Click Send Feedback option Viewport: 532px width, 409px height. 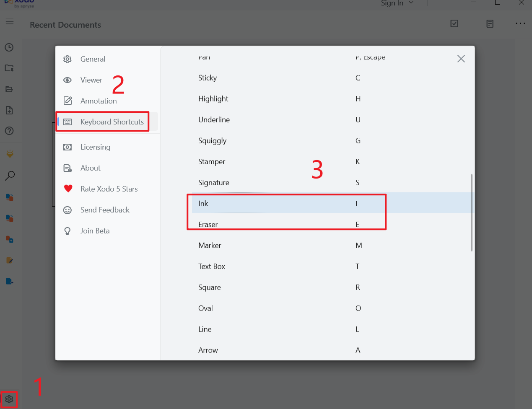pyautogui.click(x=107, y=210)
